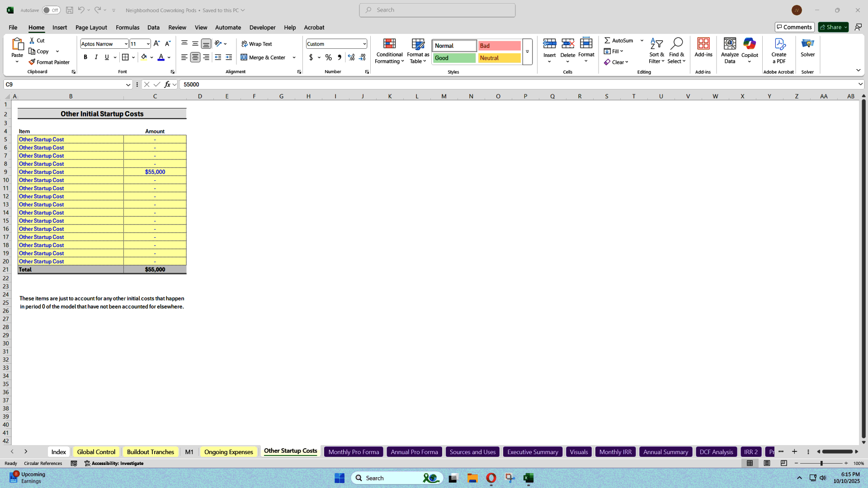Toggle bold formatting
Image resolution: width=868 pixels, height=488 pixels.
85,57
